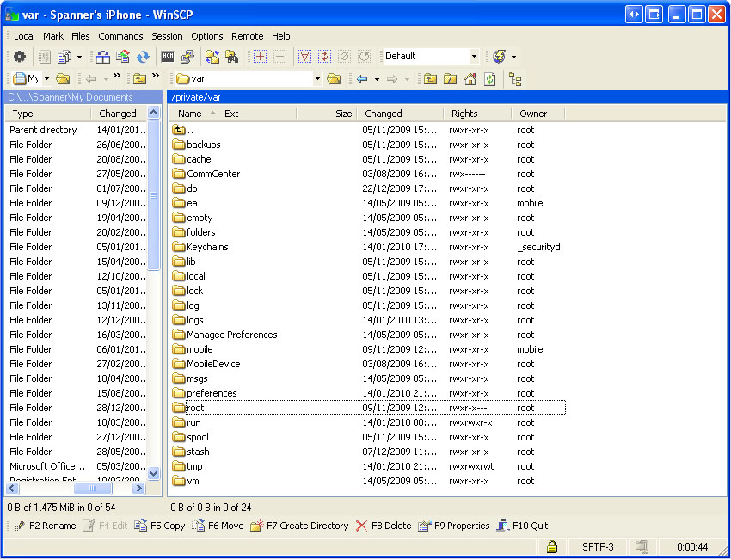This screenshot has height=560, width=731.
Task: Open the Commands menu
Action: point(120,36)
